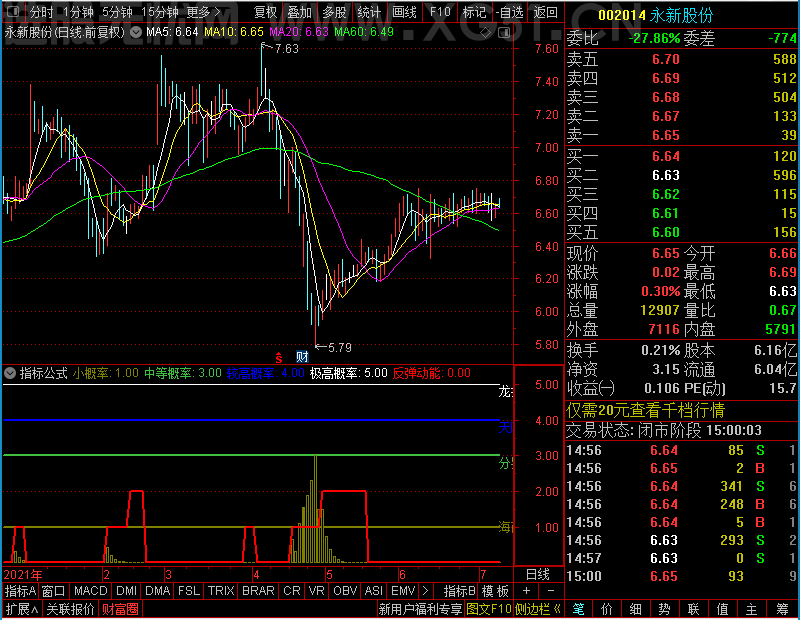
Task: Click the 卖一 price 6.65
Action: click(666, 135)
